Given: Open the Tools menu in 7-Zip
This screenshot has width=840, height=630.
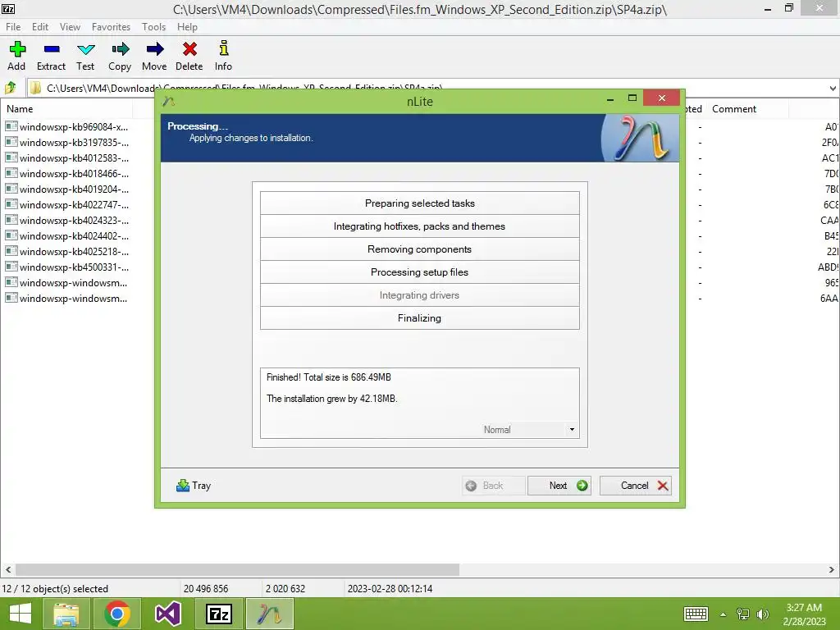Looking at the screenshot, I should 153,27.
